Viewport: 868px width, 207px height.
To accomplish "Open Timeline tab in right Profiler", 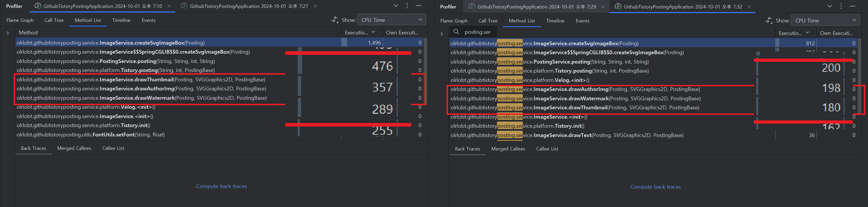I will point(555,21).
